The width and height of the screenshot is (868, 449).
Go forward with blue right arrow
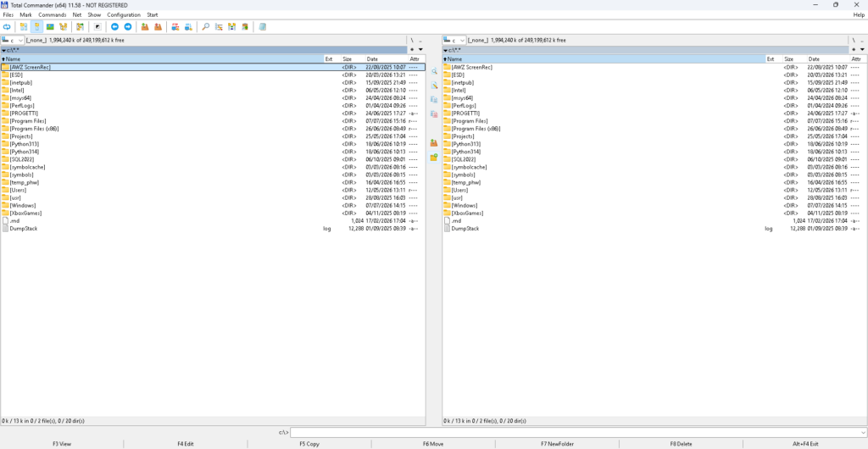128,26
